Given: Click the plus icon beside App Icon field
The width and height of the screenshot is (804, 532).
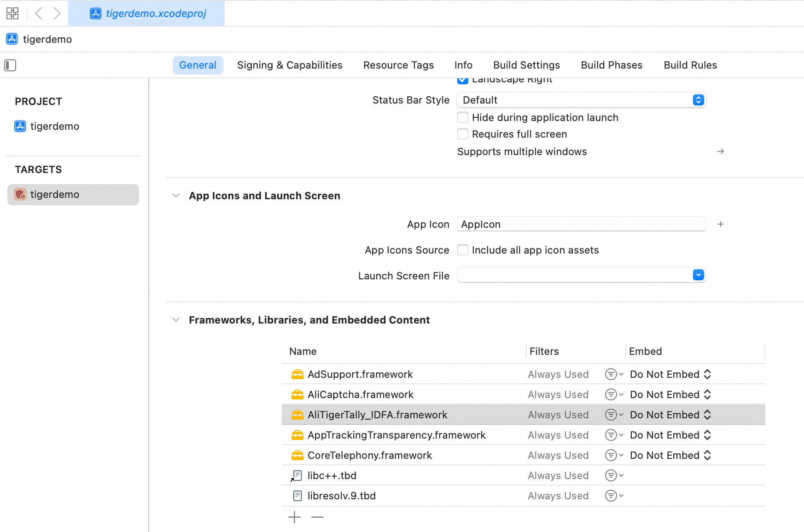Looking at the screenshot, I should [721, 224].
